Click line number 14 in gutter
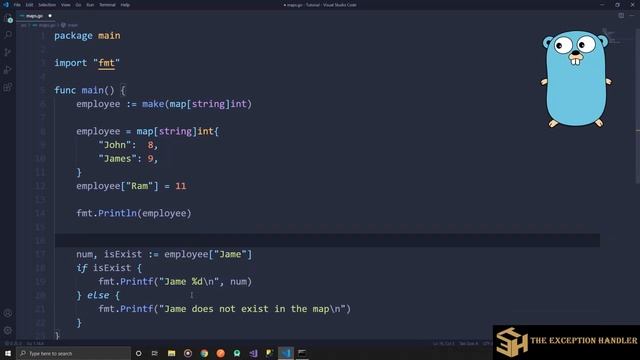640x360 pixels. click(x=40, y=213)
